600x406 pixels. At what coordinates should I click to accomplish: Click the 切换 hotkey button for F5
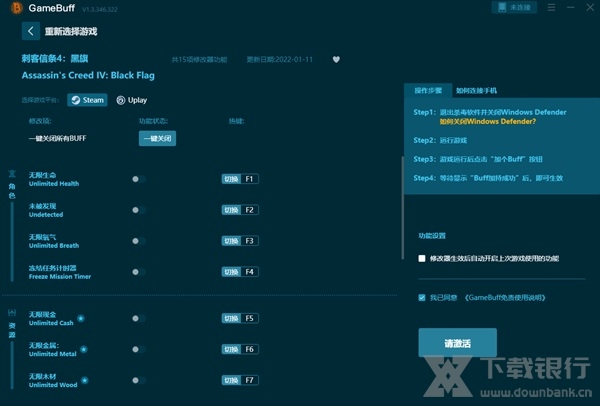pos(231,318)
